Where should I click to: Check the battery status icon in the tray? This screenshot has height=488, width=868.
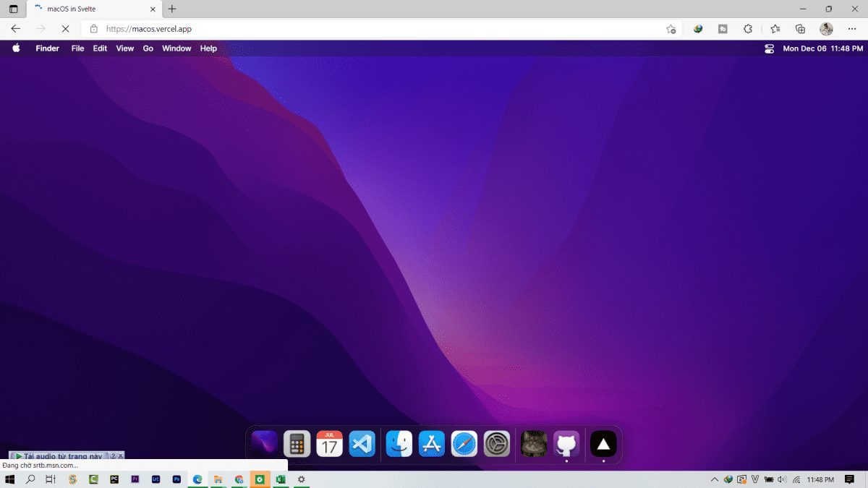768,479
